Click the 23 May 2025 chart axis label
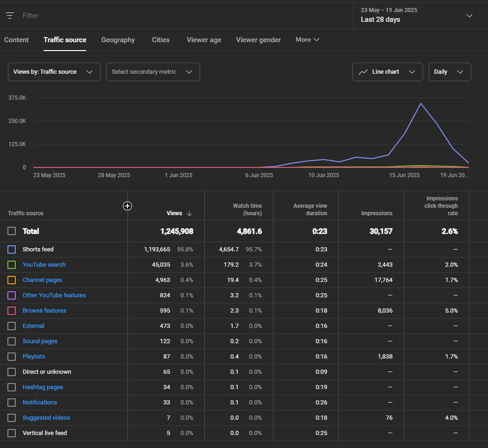Screen dimensions: 488x448 click(49, 175)
